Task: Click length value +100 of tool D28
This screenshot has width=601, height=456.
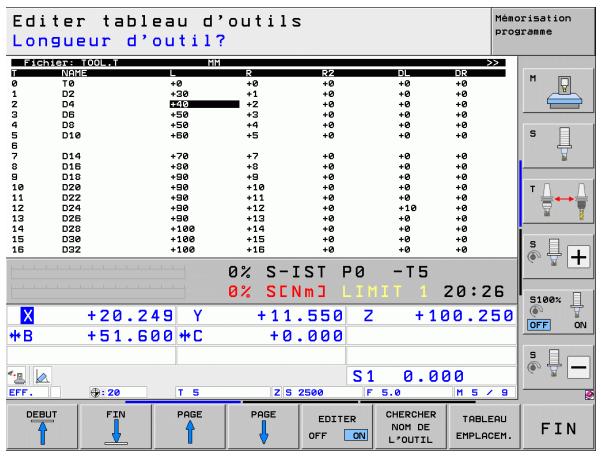Action: click(x=182, y=229)
